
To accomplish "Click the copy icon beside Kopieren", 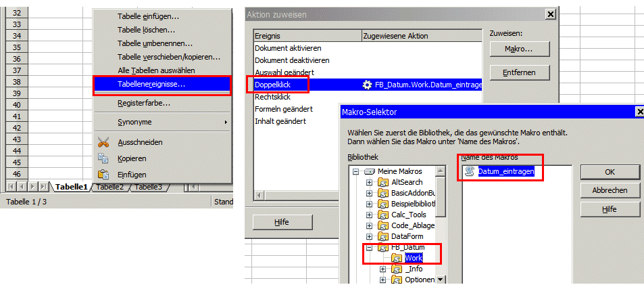I will click(x=103, y=158).
